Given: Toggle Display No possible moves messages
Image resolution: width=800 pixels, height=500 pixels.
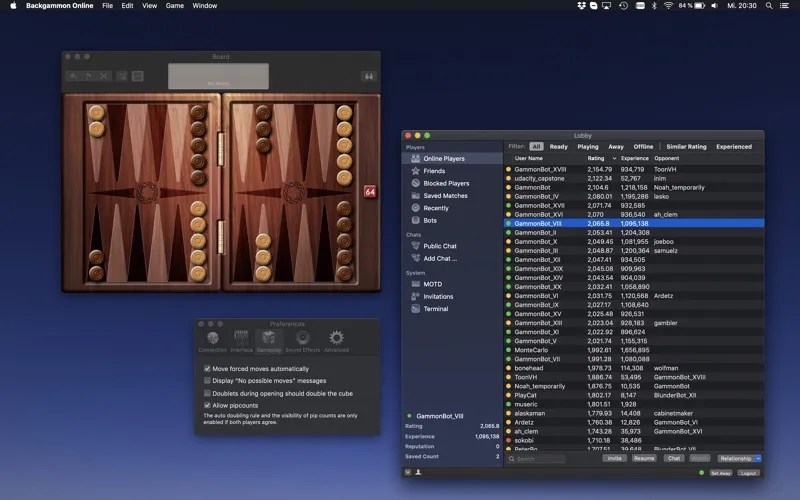Looking at the screenshot, I should point(207,381).
